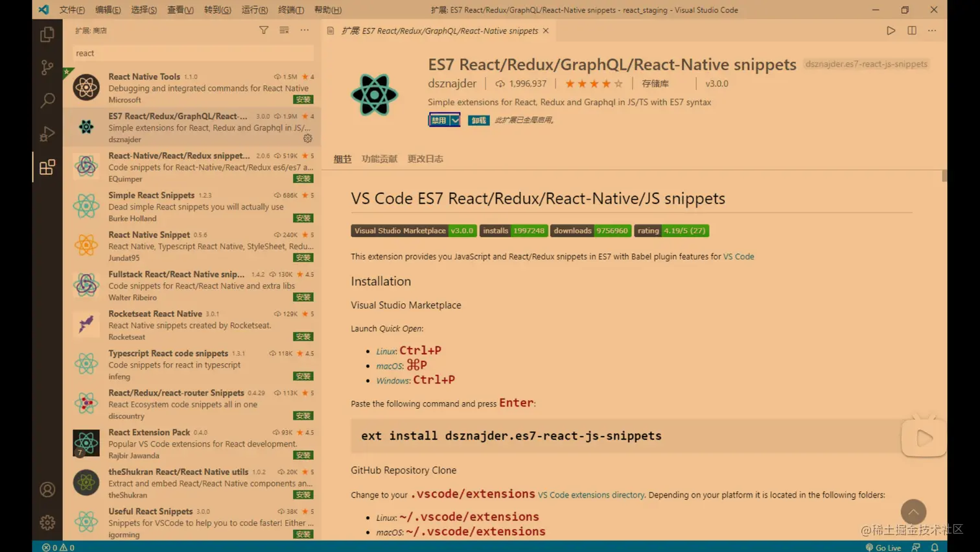The image size is (980, 552).
Task: Click the rating 4.19/5 badge
Action: click(671, 231)
